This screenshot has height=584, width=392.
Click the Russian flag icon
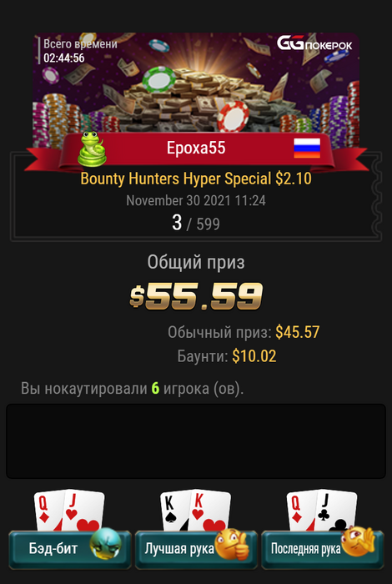(307, 149)
